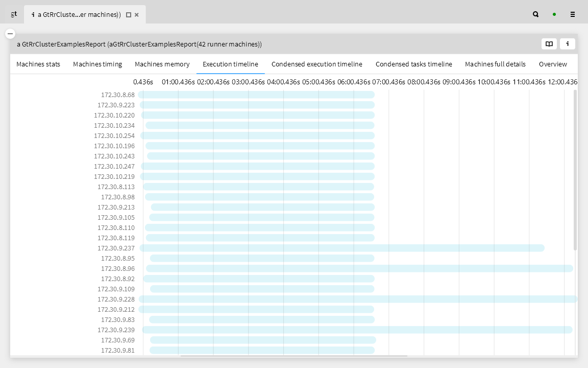Select the Execution timeline tab
The height and width of the screenshot is (368, 588).
coord(230,64)
